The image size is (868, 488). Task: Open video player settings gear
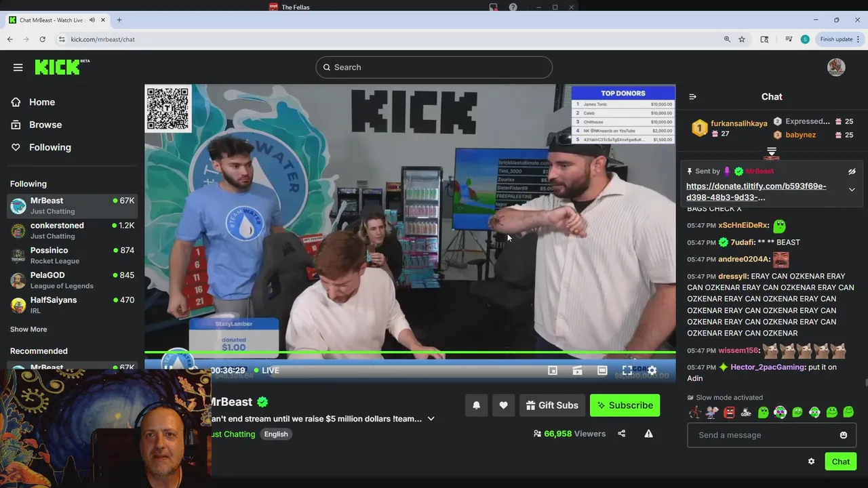click(x=652, y=370)
